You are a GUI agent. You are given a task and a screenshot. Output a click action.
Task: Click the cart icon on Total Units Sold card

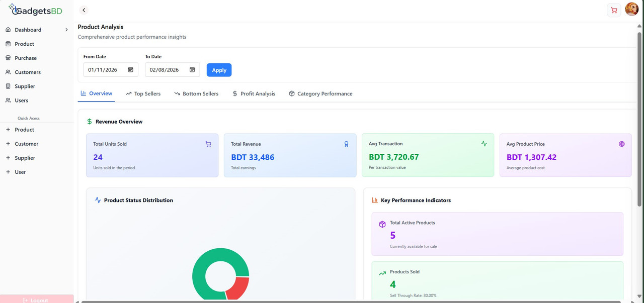pos(208,144)
